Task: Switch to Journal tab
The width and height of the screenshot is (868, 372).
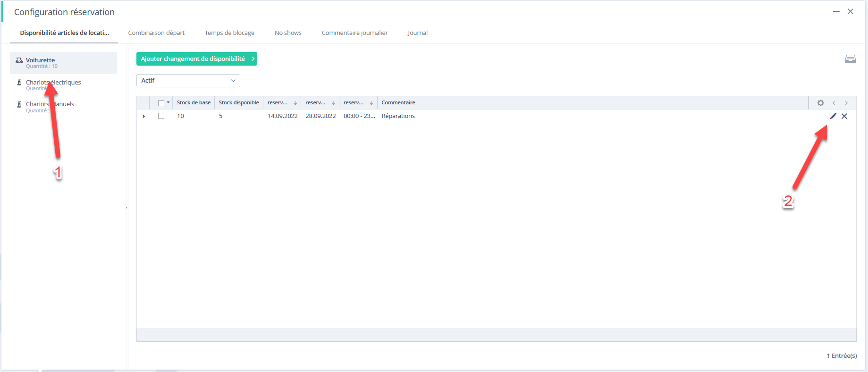Action: [418, 33]
